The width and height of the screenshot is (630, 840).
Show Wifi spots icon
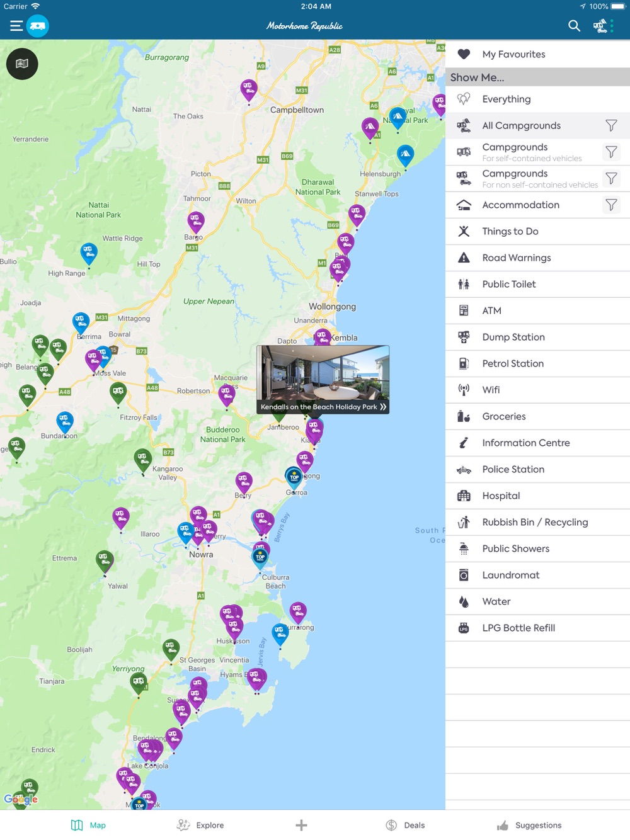464,390
